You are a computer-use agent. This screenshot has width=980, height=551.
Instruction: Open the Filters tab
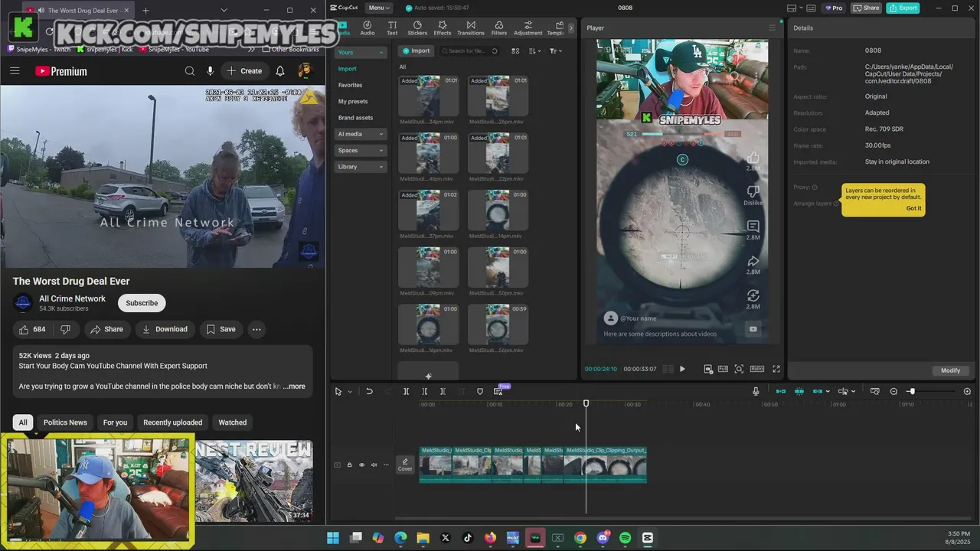[498, 28]
